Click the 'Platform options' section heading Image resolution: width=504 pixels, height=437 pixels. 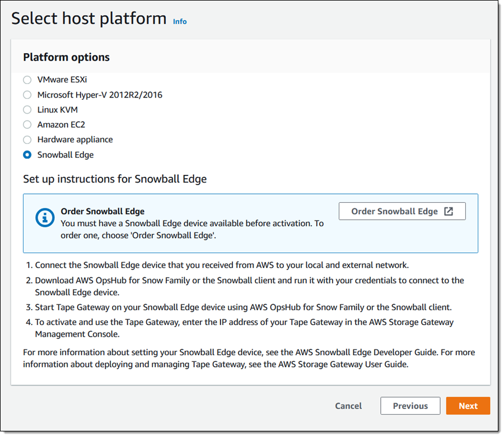tap(66, 57)
